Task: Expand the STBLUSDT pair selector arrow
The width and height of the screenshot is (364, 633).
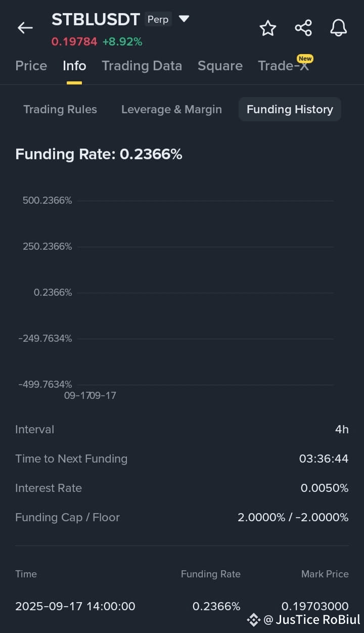Action: pos(184,19)
